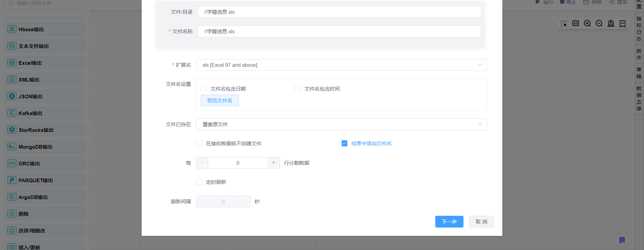Image resolution: width=644 pixels, height=250 pixels.
Task: Click the 刷新间隔 minus button
Action: point(202,202)
